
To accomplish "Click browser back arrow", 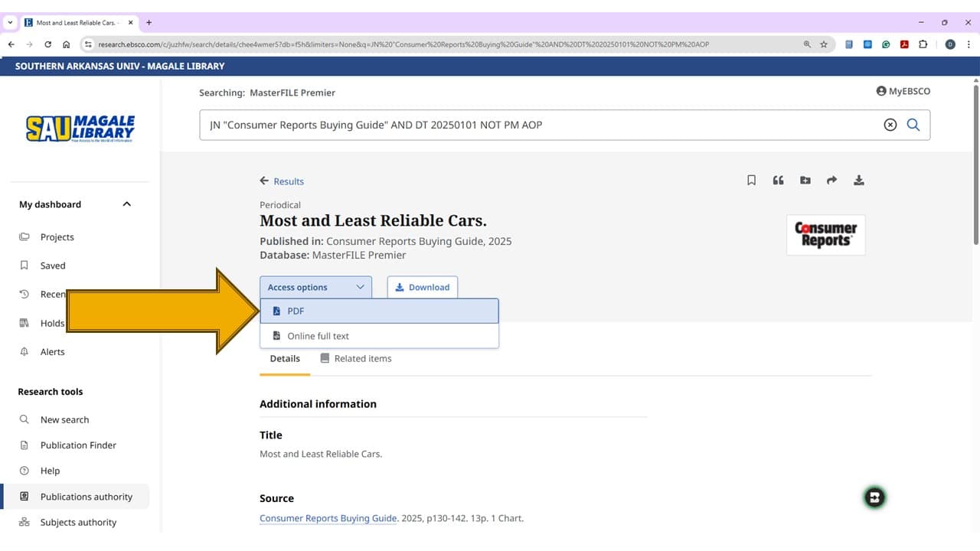I will pyautogui.click(x=11, y=44).
